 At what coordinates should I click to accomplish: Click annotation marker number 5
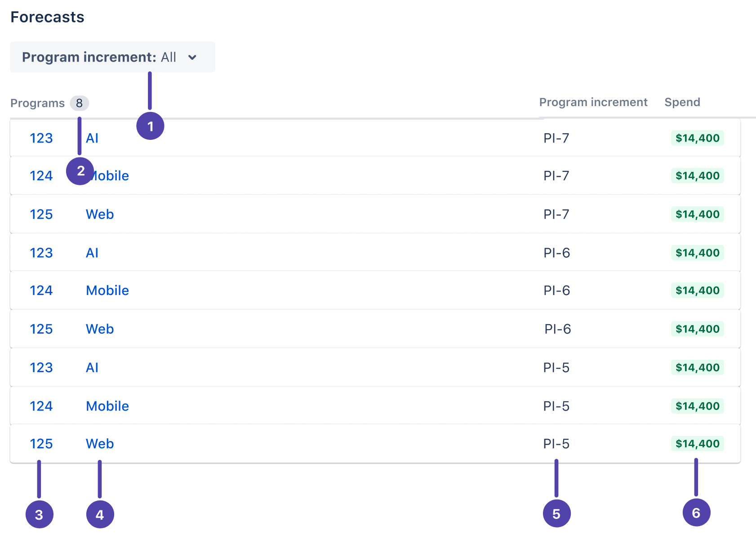556,514
